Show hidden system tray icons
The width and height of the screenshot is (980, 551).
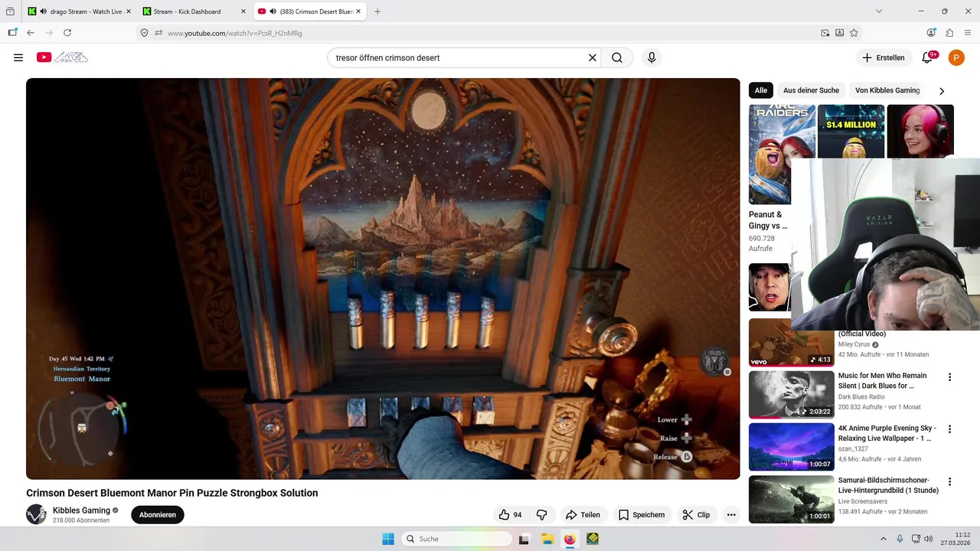click(883, 539)
